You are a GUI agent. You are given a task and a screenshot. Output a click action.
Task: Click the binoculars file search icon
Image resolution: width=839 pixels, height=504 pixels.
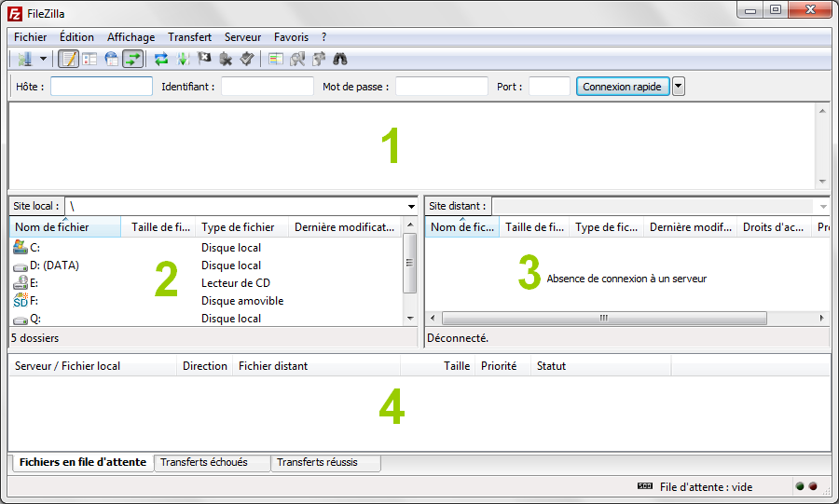click(340, 59)
